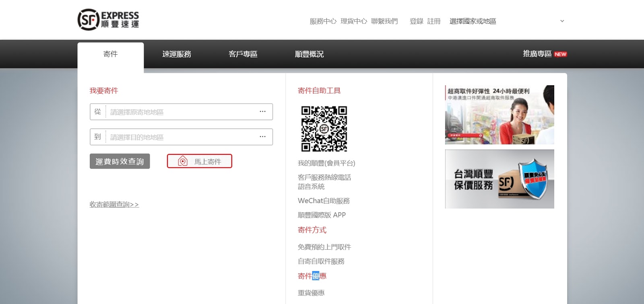Open 重貨優惠 link

[311, 293]
